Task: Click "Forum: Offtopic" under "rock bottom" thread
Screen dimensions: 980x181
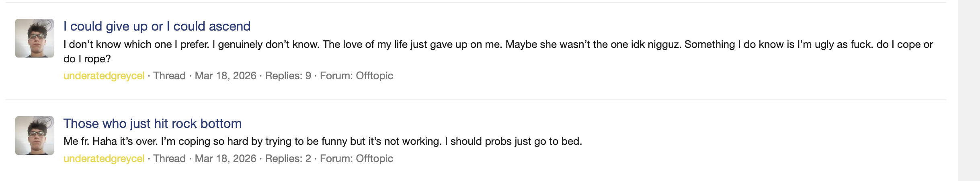Action: pos(356,159)
